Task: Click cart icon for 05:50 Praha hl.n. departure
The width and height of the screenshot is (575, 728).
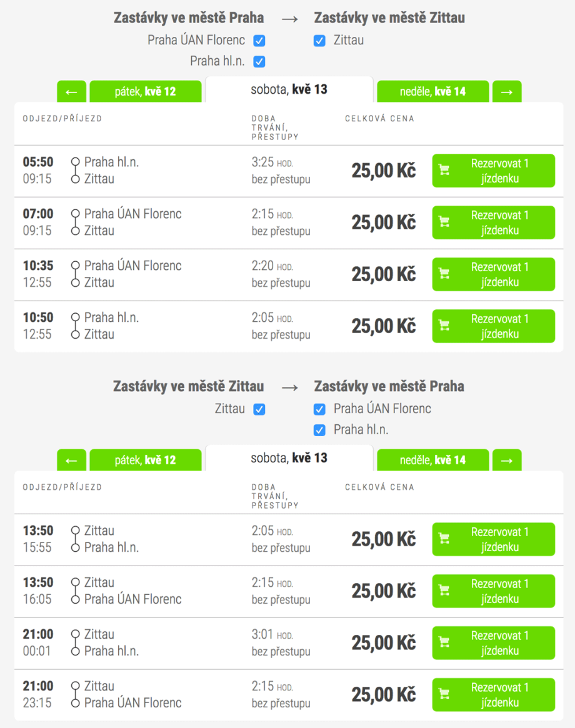Action: (444, 171)
